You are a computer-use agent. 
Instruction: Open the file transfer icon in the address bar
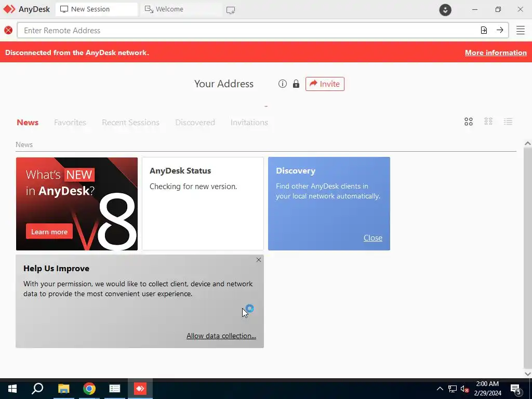point(484,30)
